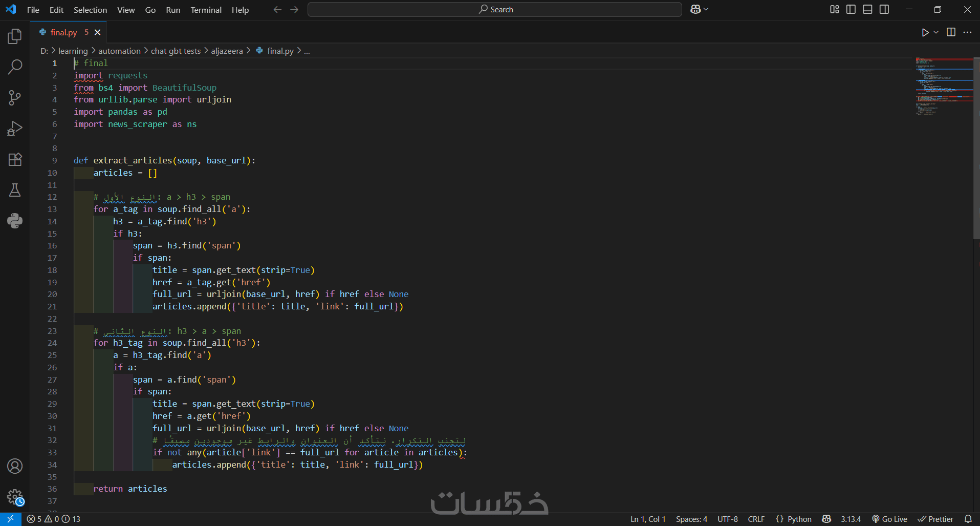Click 'def extract_articles' function definition
Viewport: 980px width, 526px height.
pos(164,160)
